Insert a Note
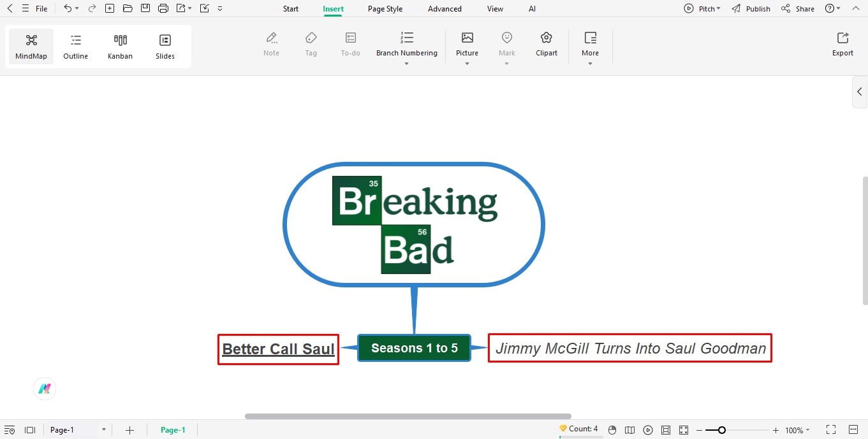Viewport: 868px width, 439px height. [x=272, y=44]
